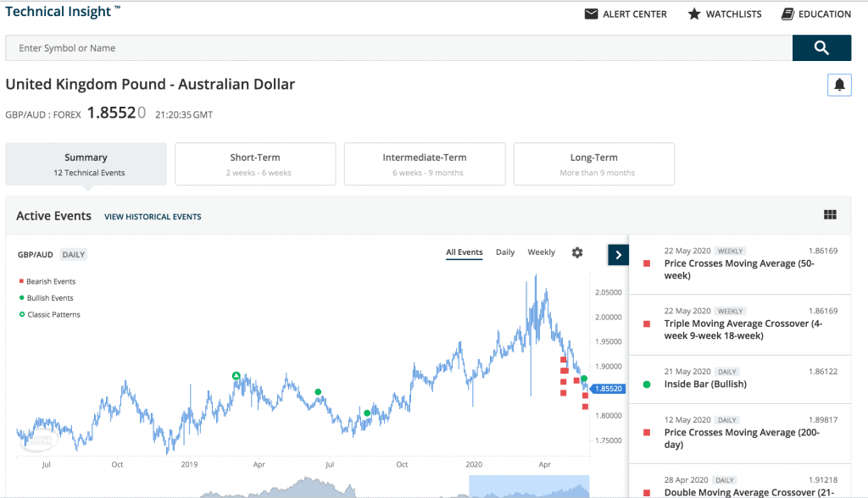Open Watchlists star icon

point(693,14)
